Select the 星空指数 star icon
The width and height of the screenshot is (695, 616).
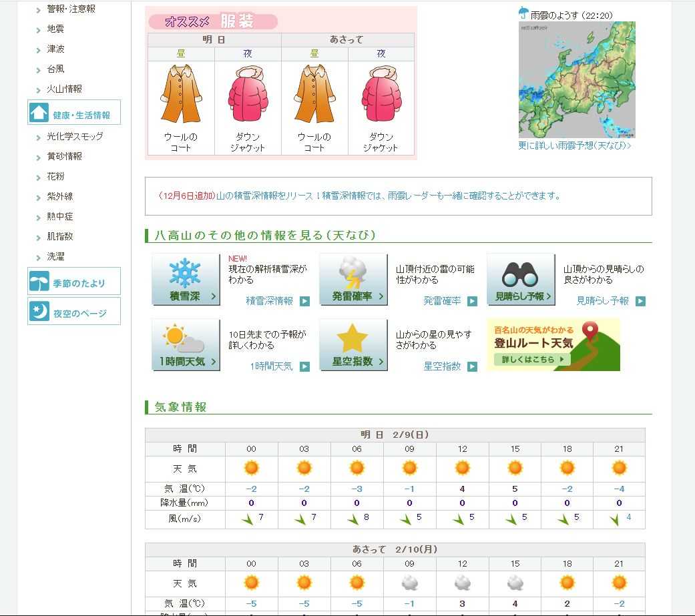(x=353, y=345)
